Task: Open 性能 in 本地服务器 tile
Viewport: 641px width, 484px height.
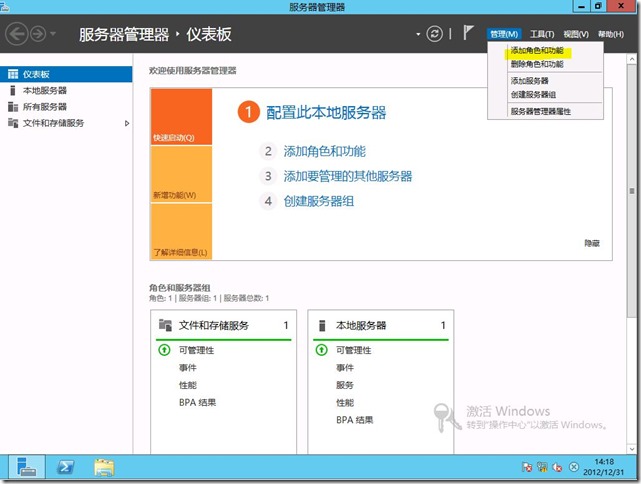Action: 345,403
